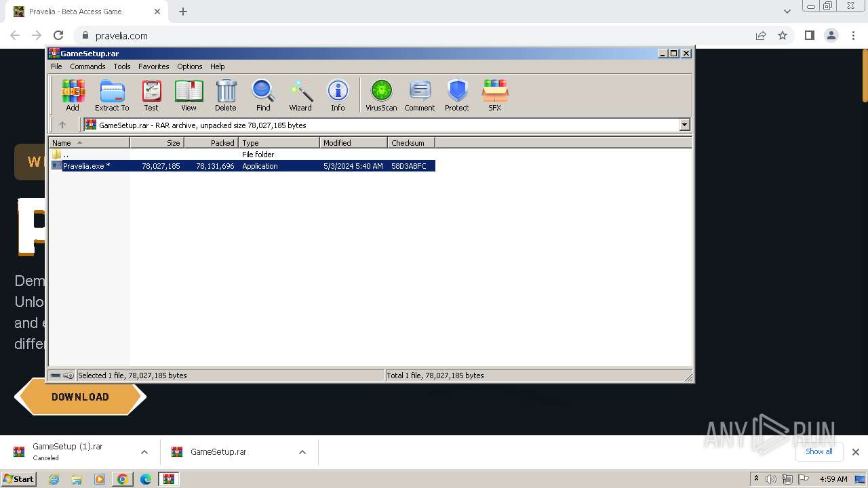868x488 pixels.
Task: Open Edge from the taskbar
Action: 145,479
